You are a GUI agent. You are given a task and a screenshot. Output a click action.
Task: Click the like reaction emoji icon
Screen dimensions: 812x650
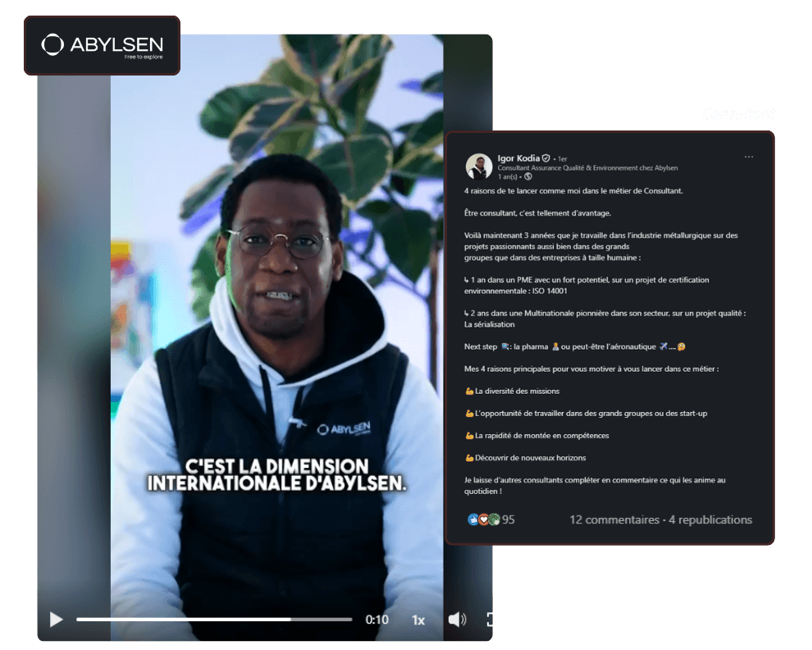tap(472, 520)
